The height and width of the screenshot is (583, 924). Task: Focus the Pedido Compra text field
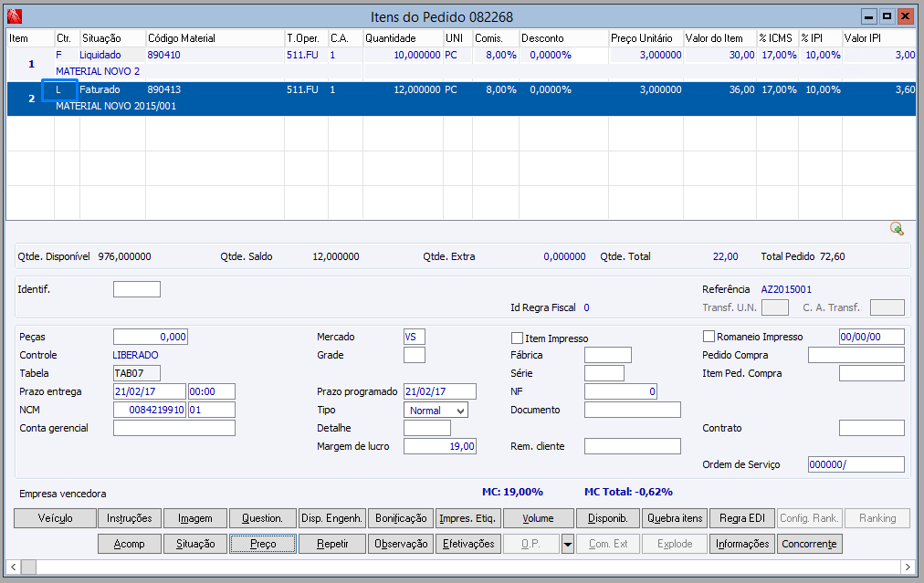(856, 355)
